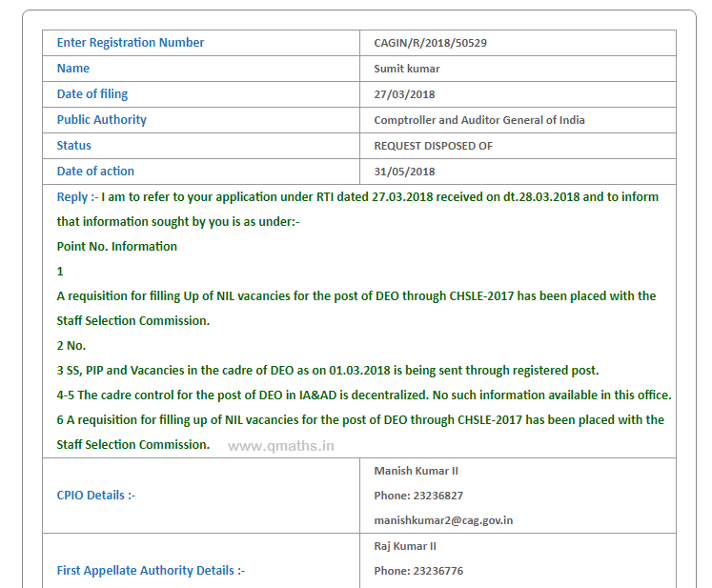Image resolution: width=712 pixels, height=588 pixels.
Task: Select action date 31/05/2018
Action: (x=404, y=172)
